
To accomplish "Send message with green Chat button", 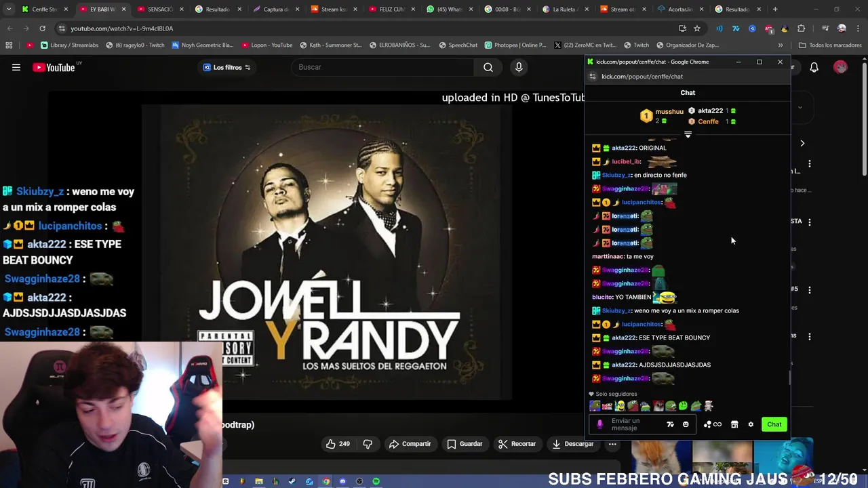I will pyautogui.click(x=774, y=424).
